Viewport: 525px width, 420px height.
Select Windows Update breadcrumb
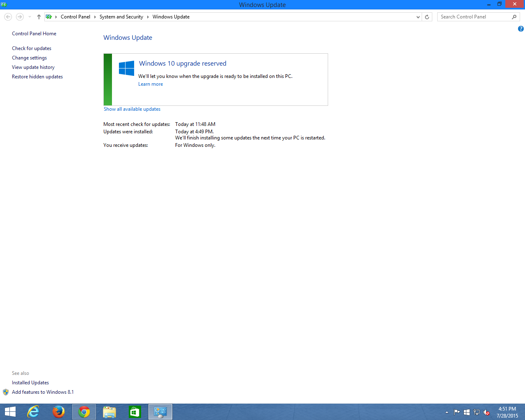(171, 17)
